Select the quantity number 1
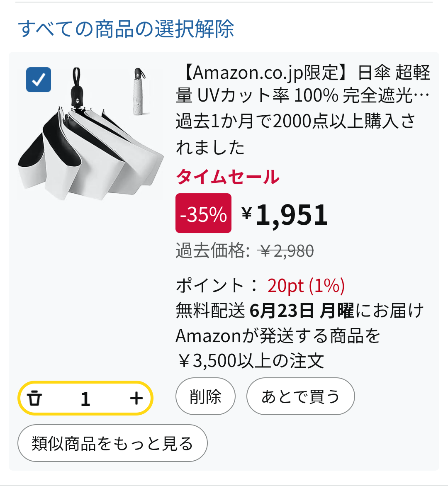 (85, 399)
